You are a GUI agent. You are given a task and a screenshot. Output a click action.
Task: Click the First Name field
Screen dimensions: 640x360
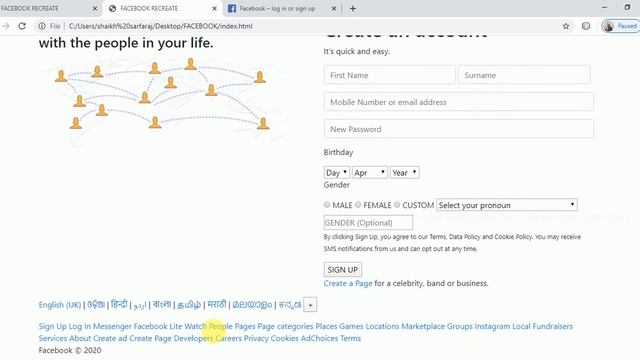pyautogui.click(x=389, y=75)
